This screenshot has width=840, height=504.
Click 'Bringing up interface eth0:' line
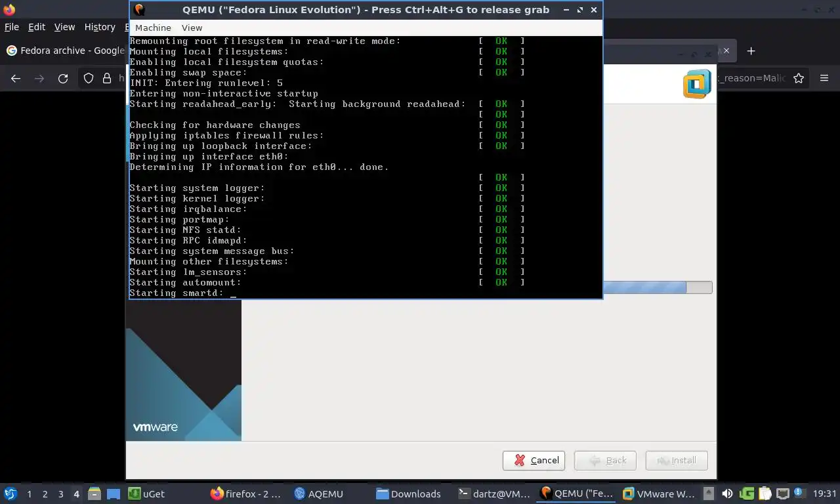pyautogui.click(x=209, y=156)
